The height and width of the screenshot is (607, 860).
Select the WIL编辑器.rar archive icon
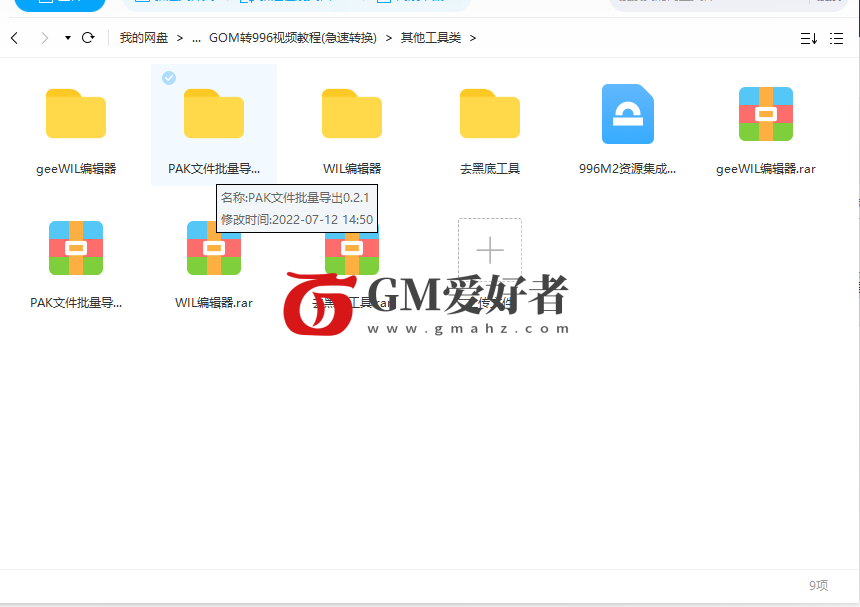(x=214, y=248)
